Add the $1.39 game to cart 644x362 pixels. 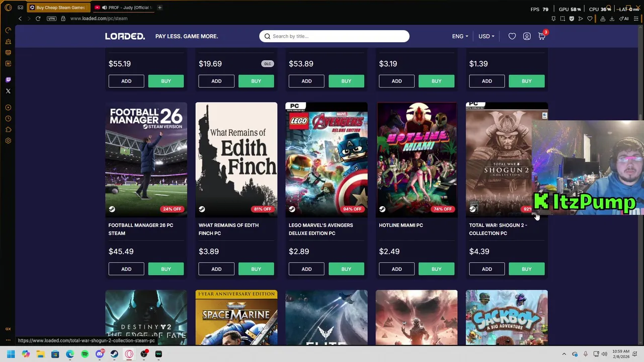tap(487, 81)
